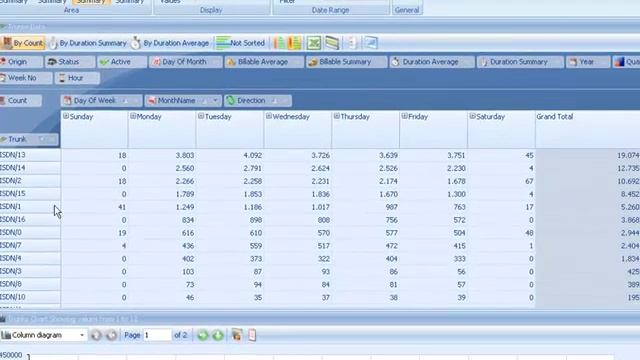The width and height of the screenshot is (640, 360).
Task: Click the Monday cell showing 3.803
Action: (x=162, y=155)
